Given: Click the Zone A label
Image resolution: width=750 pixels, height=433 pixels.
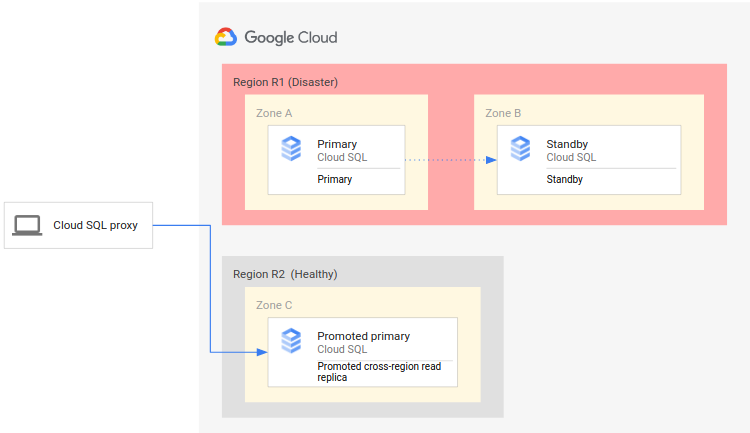Looking at the screenshot, I should (274, 113).
